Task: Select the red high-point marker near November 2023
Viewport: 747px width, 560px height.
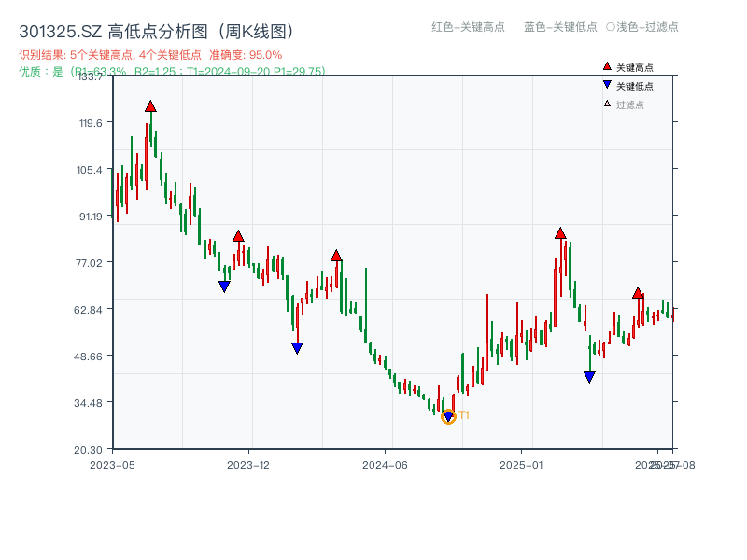Action: click(239, 236)
